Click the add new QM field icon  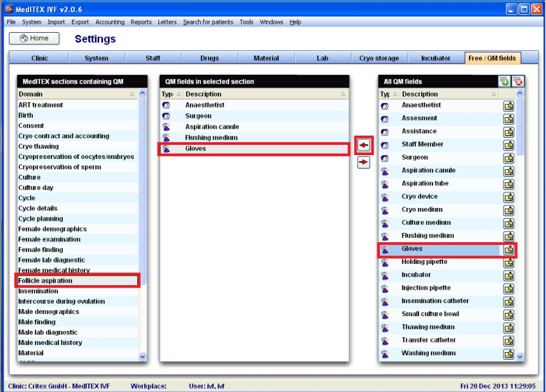(504, 82)
